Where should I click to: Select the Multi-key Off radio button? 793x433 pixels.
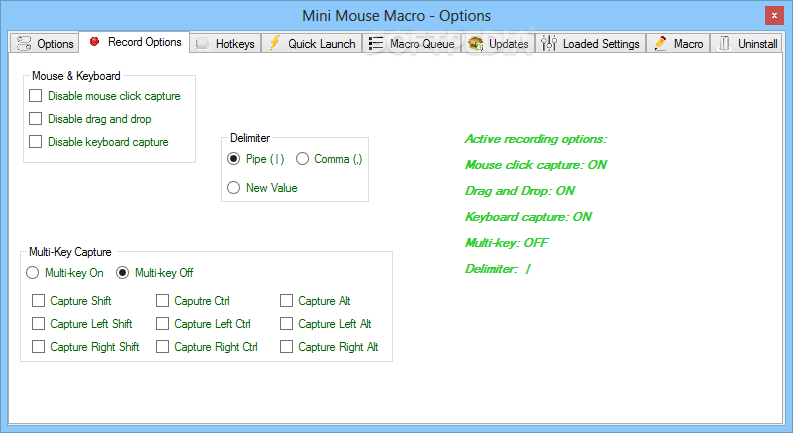[122, 273]
